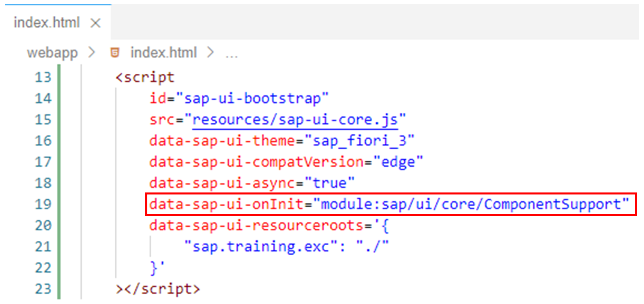Click the "true" async value
644x304 pixels.
click(329, 183)
